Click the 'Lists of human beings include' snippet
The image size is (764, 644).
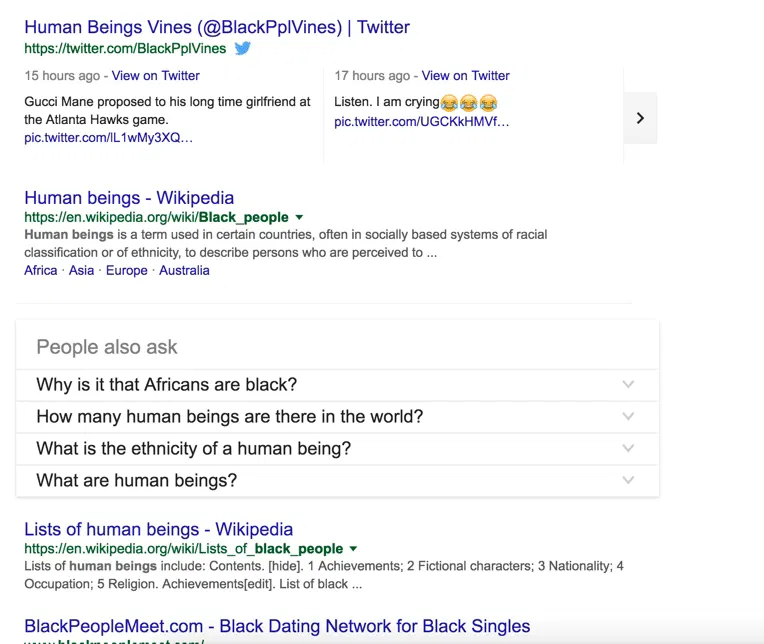[x=324, y=575]
